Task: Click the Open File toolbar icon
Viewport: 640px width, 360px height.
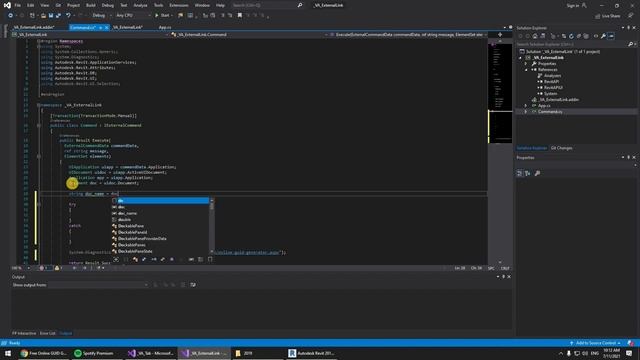Action: point(43,16)
